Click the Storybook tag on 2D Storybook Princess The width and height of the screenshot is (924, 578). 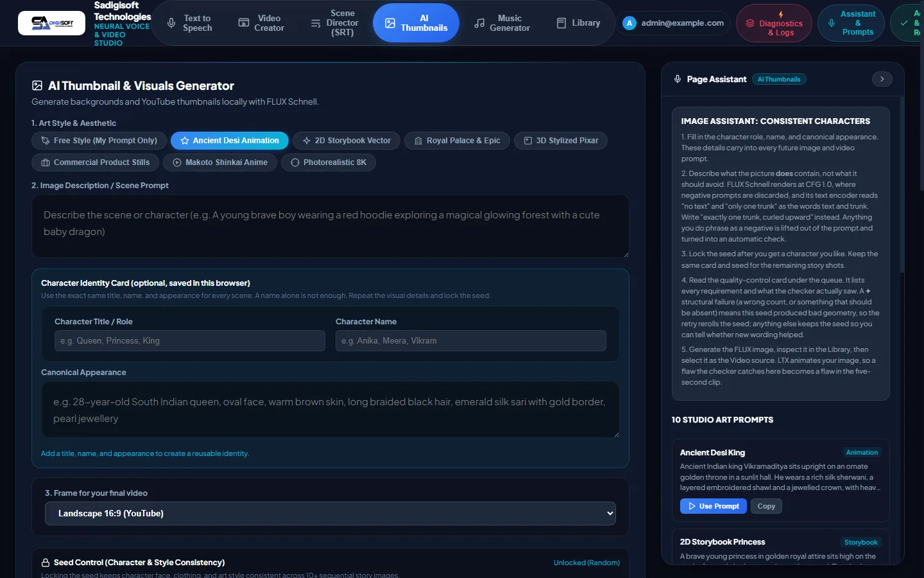(x=861, y=543)
